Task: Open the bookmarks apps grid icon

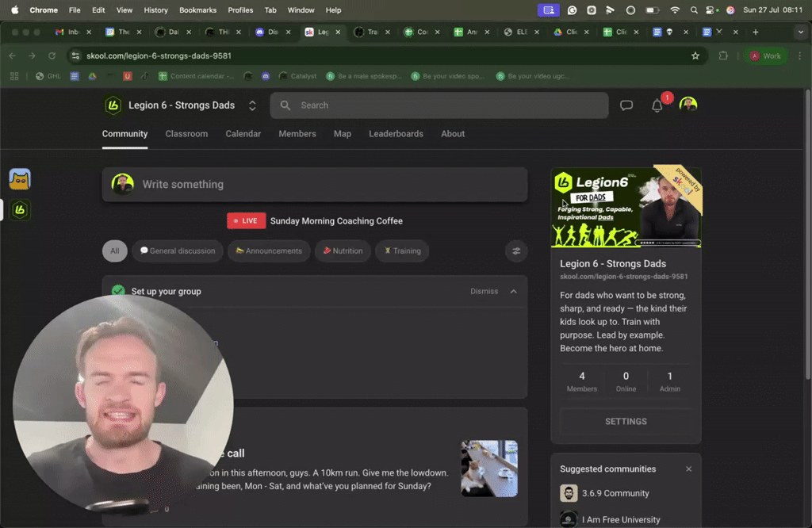Action: [14, 76]
